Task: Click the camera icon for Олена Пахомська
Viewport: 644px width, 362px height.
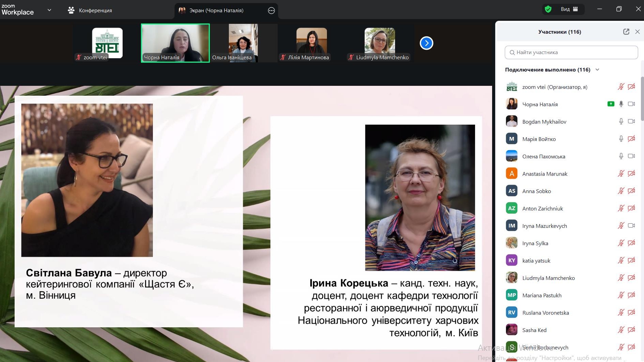Action: point(631,156)
